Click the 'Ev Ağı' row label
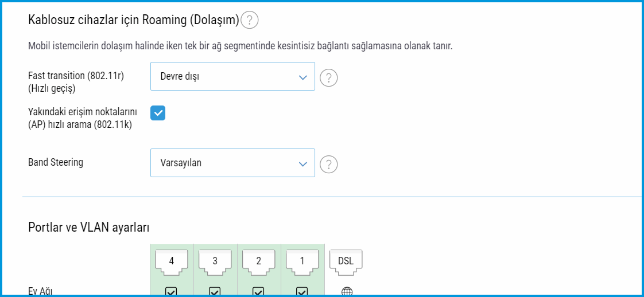Screen dimensions: 644x297 (41, 291)
